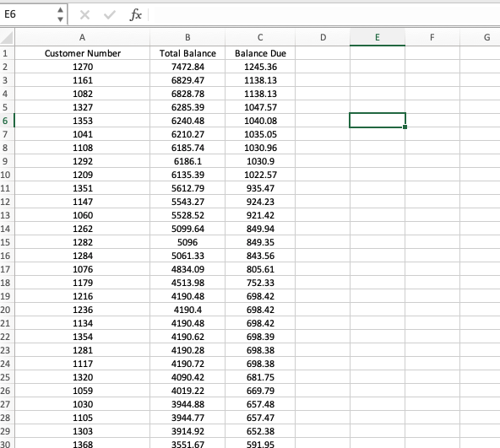The image size is (500, 448).
Task: Click cell containing 7472.84
Action: [x=187, y=67]
